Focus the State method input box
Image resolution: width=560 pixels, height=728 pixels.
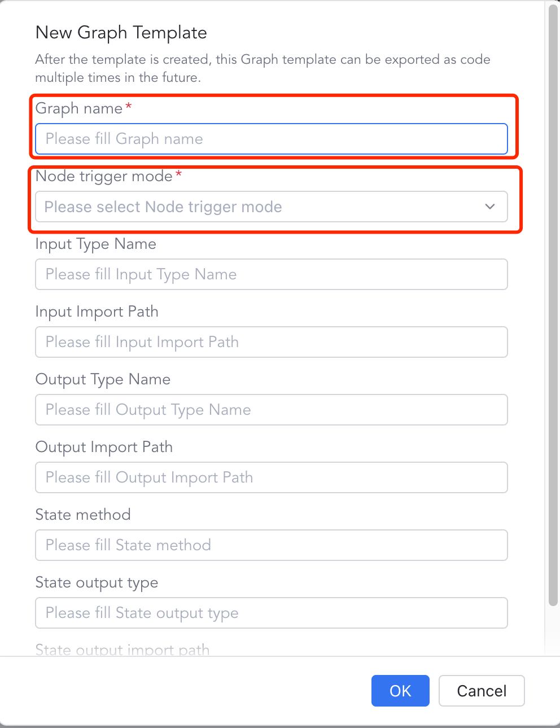(x=271, y=545)
